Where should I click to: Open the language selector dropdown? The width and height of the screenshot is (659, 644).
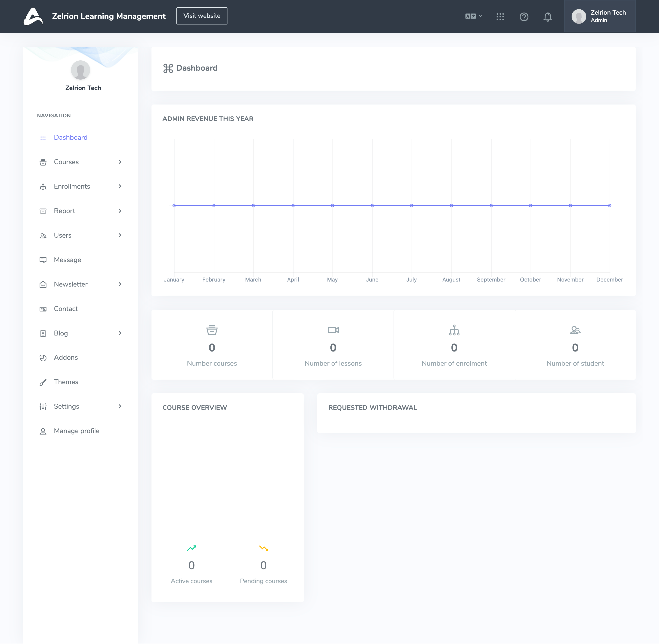[473, 16]
